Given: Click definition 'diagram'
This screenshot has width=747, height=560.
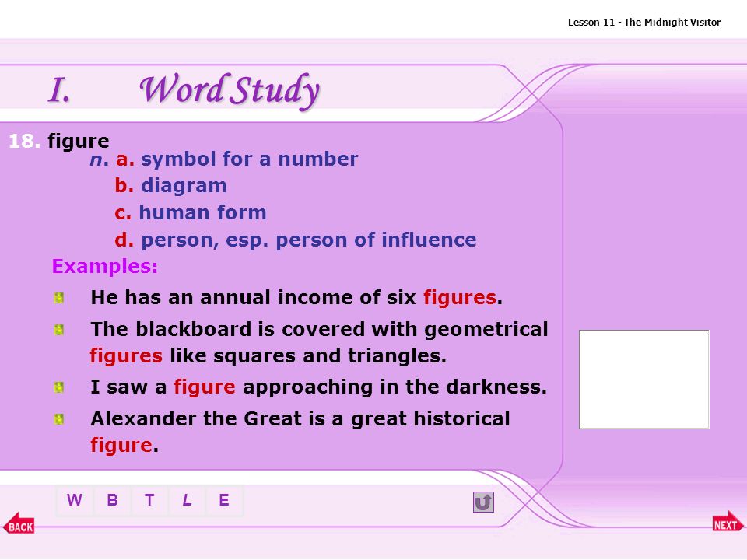Looking at the screenshot, I should pyautogui.click(x=184, y=186).
